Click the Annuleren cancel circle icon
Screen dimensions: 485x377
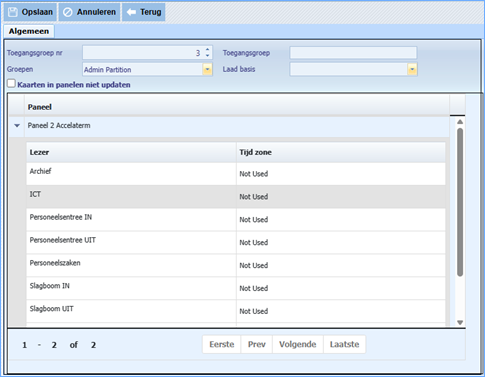[68, 12]
